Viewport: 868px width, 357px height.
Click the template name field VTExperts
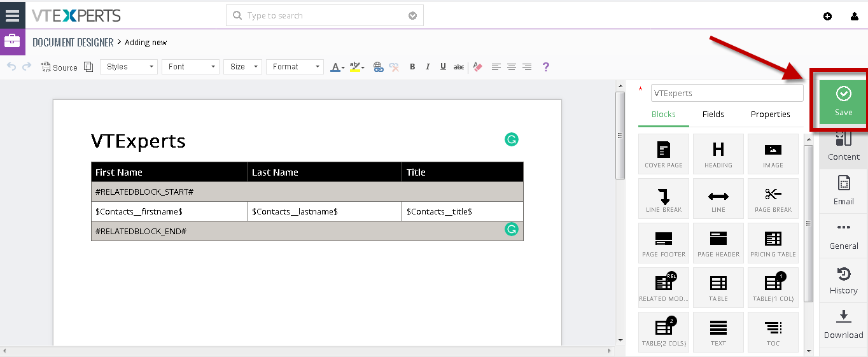727,93
